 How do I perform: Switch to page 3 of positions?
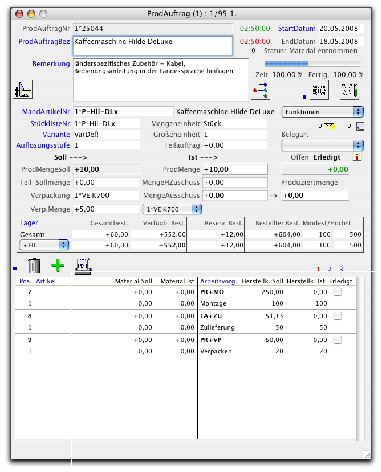point(341,269)
